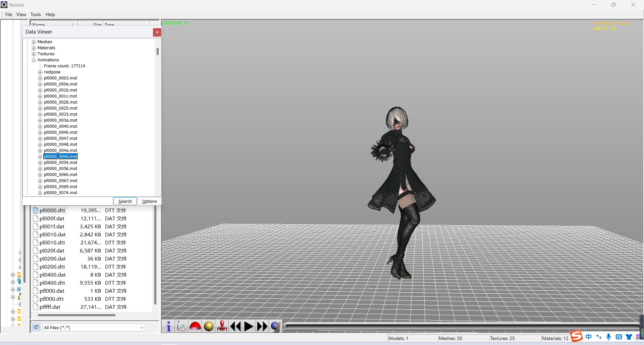Image resolution: width=644 pixels, height=345 pixels.
Task: Click the Materials: 12 status entry
Action: coord(555,338)
